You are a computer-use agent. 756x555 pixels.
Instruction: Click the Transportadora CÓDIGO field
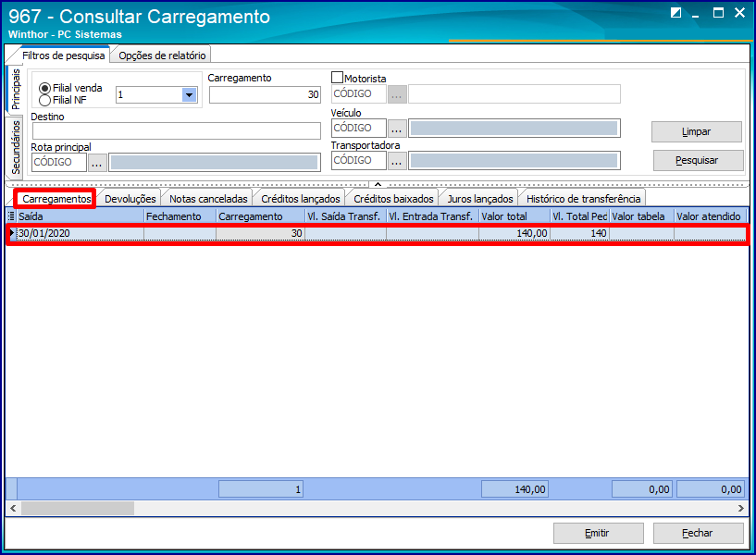coord(359,160)
